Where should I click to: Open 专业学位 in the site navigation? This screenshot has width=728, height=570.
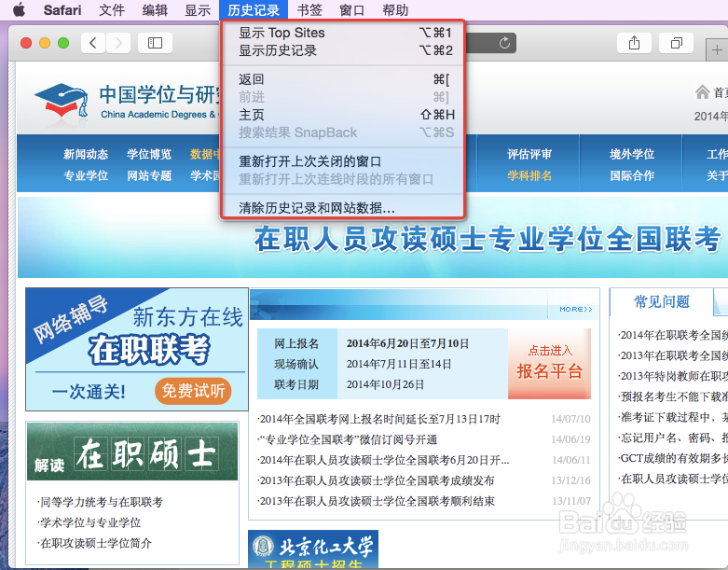click(x=86, y=175)
